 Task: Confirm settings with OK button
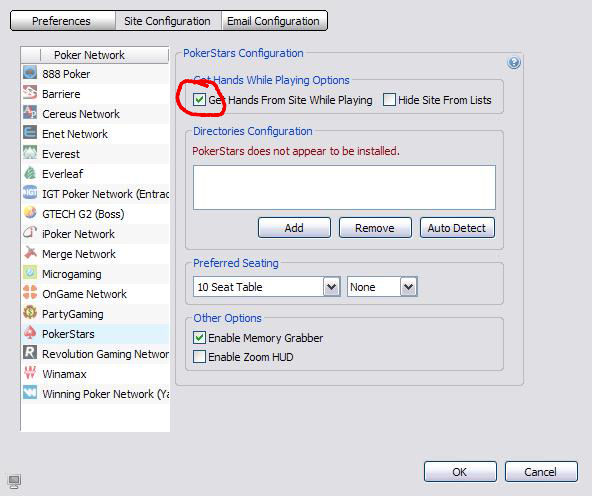pos(460,471)
